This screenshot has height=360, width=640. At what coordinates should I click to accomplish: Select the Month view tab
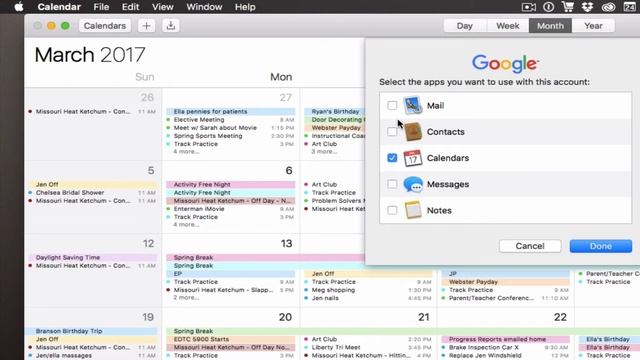[550, 26]
